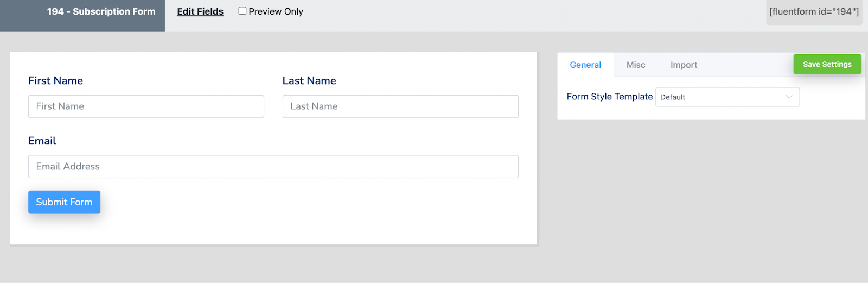Image resolution: width=868 pixels, height=283 pixels.
Task: Click the Preview Only label text
Action: [x=276, y=11]
